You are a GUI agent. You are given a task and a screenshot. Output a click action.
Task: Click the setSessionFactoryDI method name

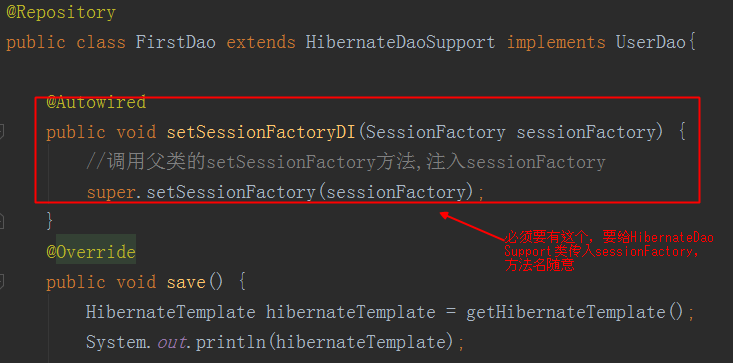click(x=262, y=132)
